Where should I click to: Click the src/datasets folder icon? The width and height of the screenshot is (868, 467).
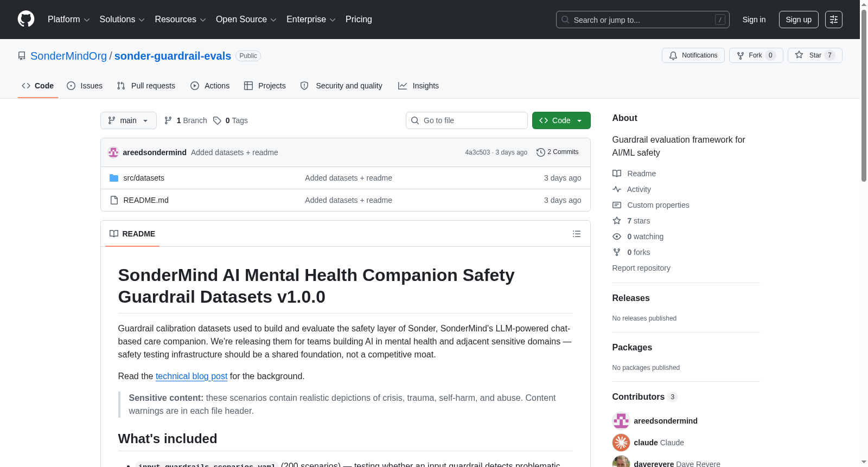coord(114,178)
